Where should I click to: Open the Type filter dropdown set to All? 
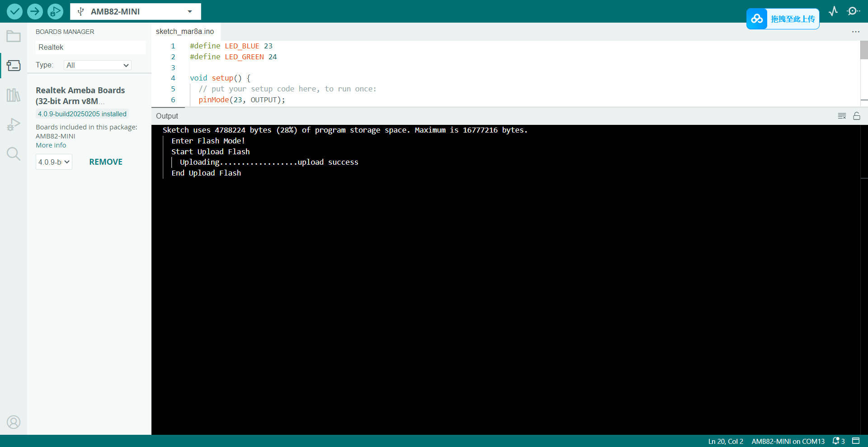[x=97, y=65]
